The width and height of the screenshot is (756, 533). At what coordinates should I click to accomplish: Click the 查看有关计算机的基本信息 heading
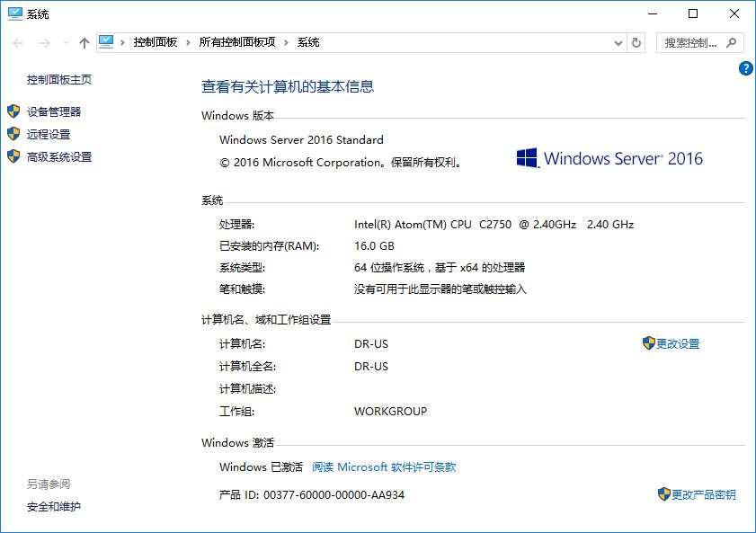point(288,87)
